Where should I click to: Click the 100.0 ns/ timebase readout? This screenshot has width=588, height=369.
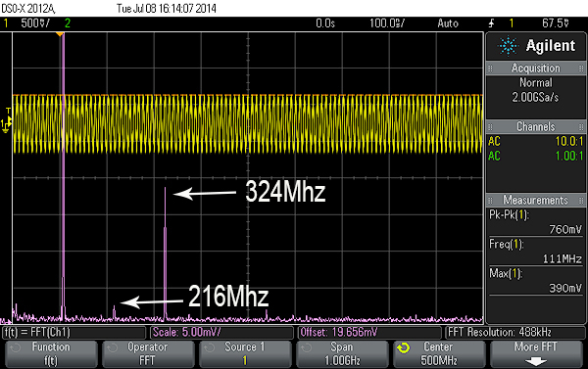click(x=387, y=23)
